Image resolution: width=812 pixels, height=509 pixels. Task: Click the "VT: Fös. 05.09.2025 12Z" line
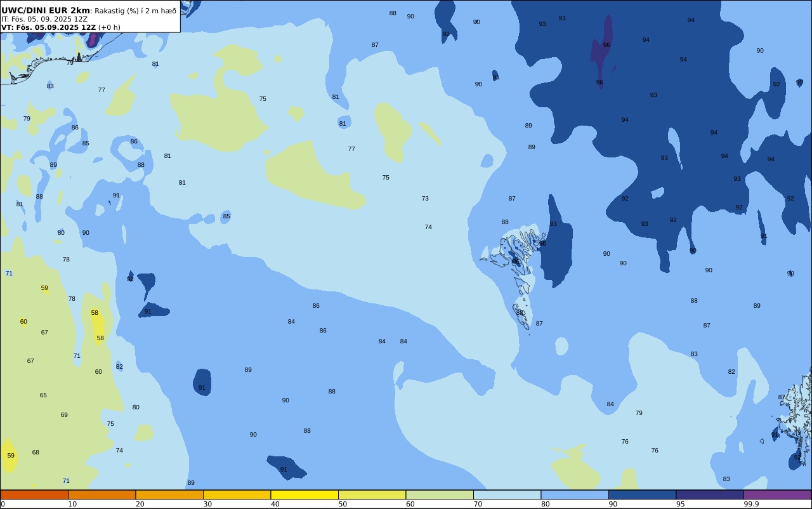pyautogui.click(x=48, y=27)
